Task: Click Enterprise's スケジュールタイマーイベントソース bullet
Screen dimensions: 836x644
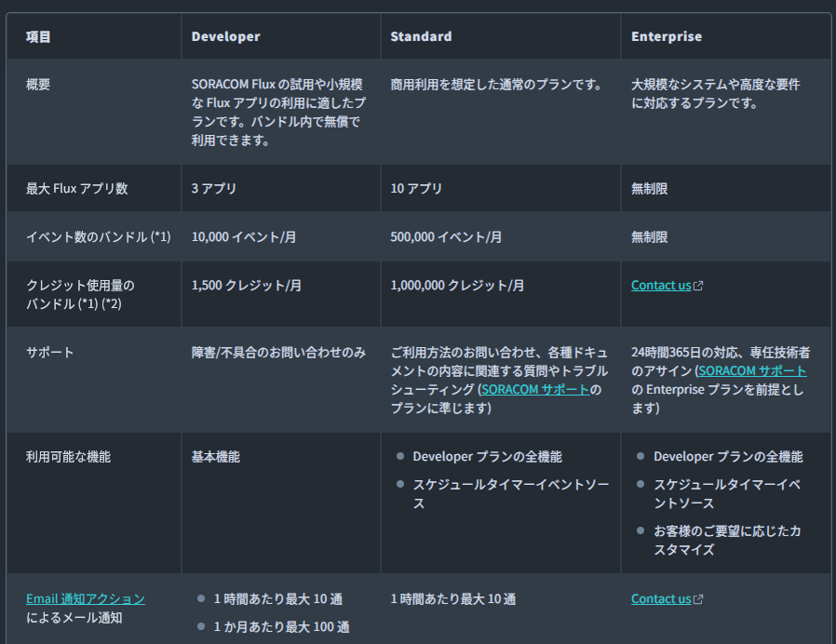Action: [x=727, y=493]
